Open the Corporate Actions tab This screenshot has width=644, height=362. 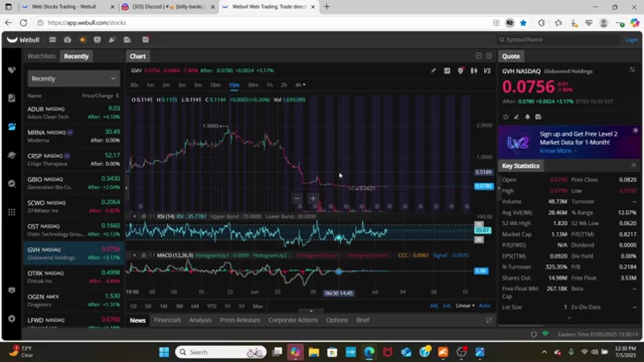tap(293, 320)
